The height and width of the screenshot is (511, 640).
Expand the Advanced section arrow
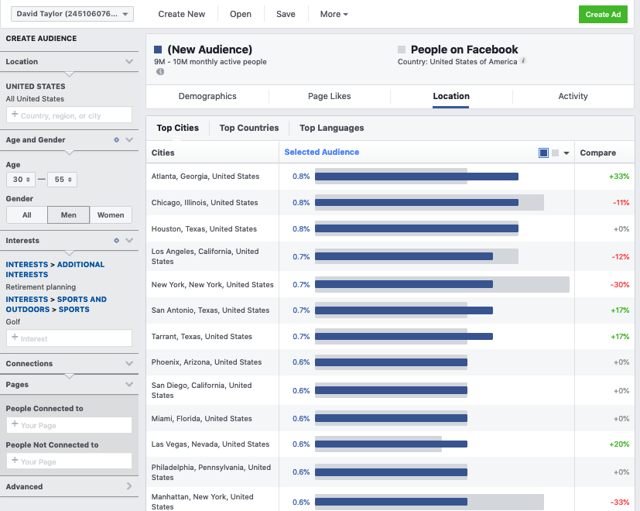point(129,486)
